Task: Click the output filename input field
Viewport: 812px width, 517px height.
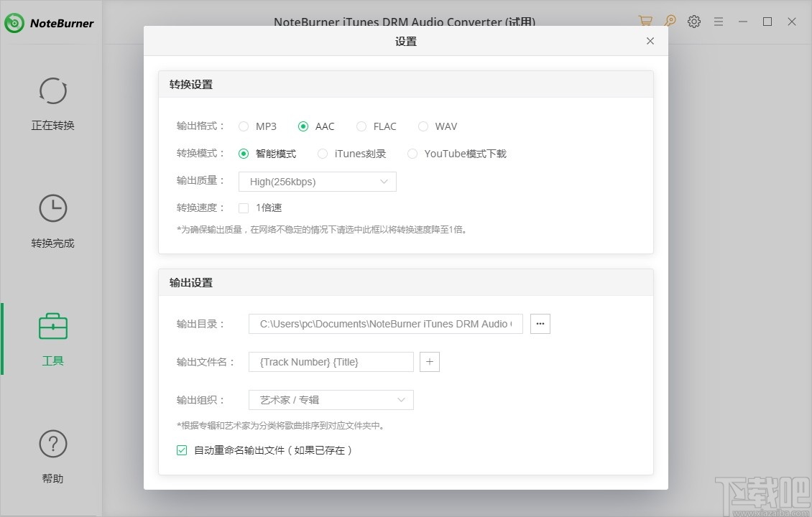Action: pyautogui.click(x=331, y=362)
